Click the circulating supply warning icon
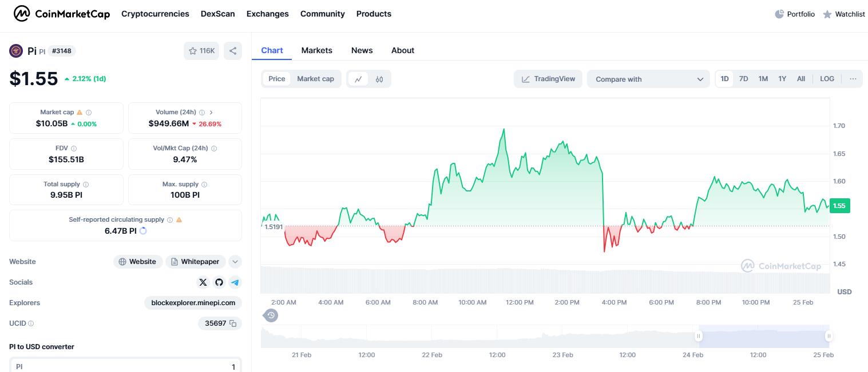The width and height of the screenshot is (868, 372). click(179, 220)
